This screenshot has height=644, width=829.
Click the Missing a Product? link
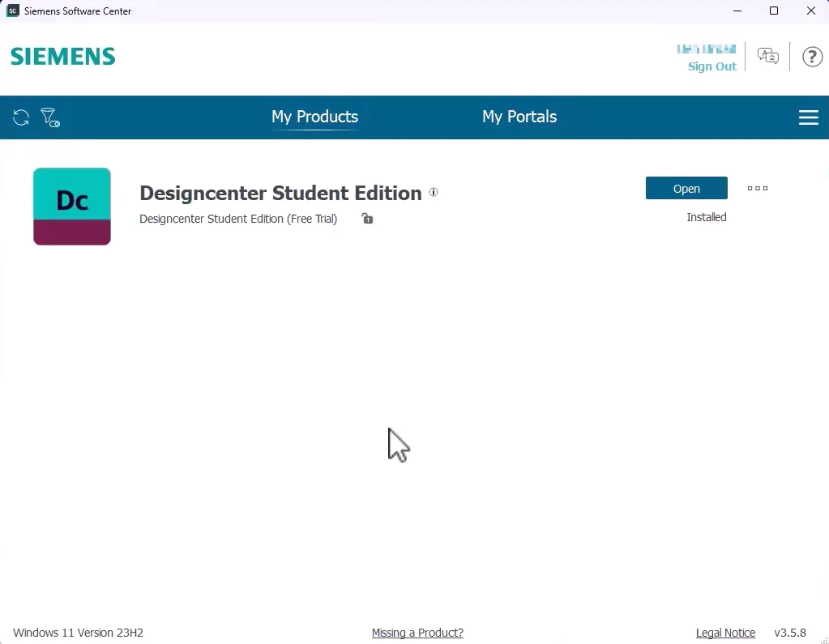[417, 633]
